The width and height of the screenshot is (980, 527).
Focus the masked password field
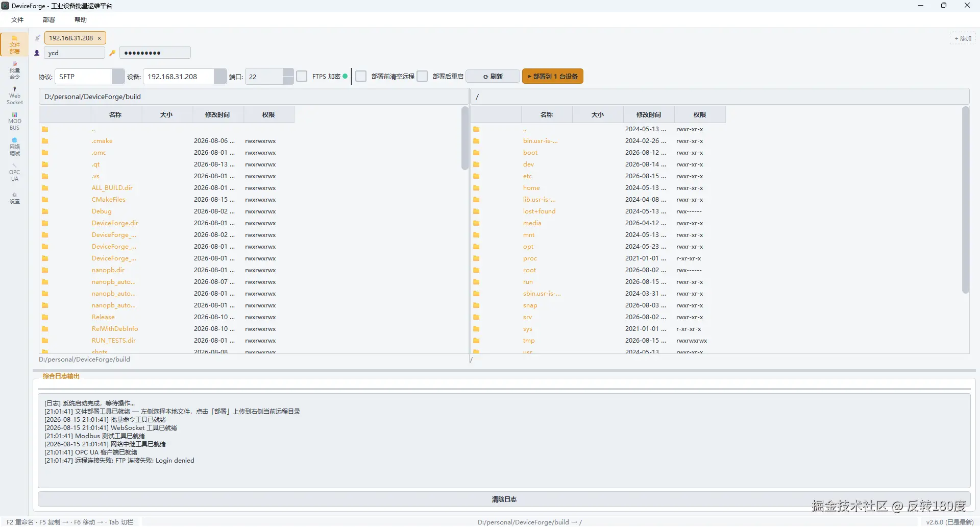[155, 53]
